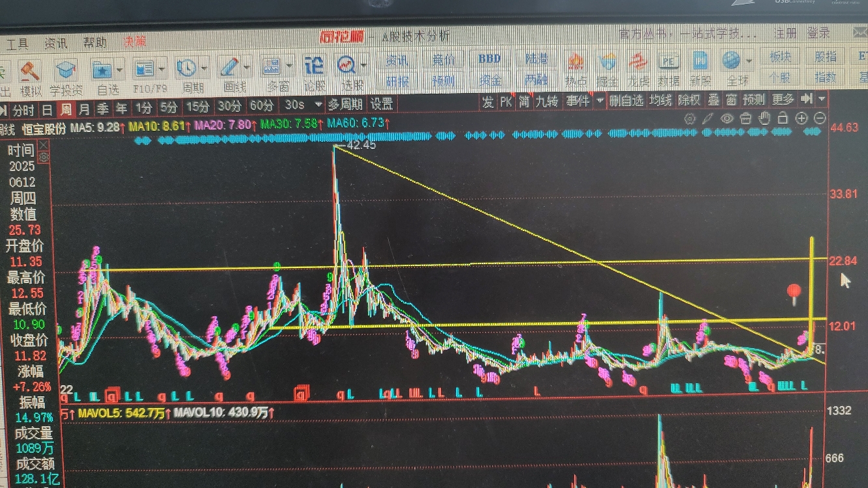The image size is (868, 488).
Task: Toggle the 均线 moving averages button
Action: click(x=660, y=100)
